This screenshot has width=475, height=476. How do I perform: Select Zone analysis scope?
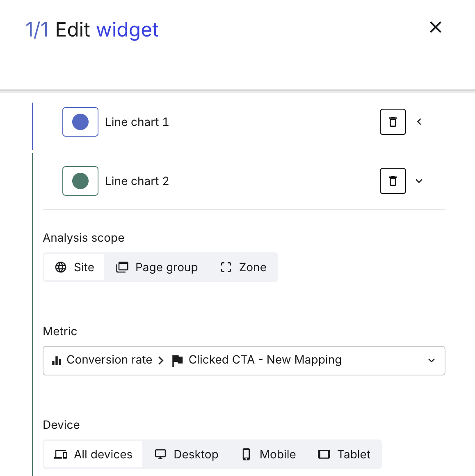pos(243,267)
